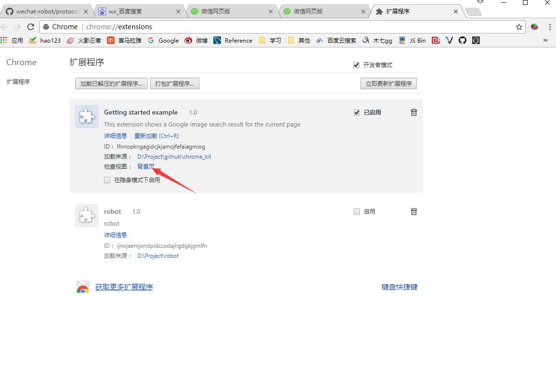Select the 扩展程序 browser tab
The image size is (556, 392).
(x=417, y=12)
